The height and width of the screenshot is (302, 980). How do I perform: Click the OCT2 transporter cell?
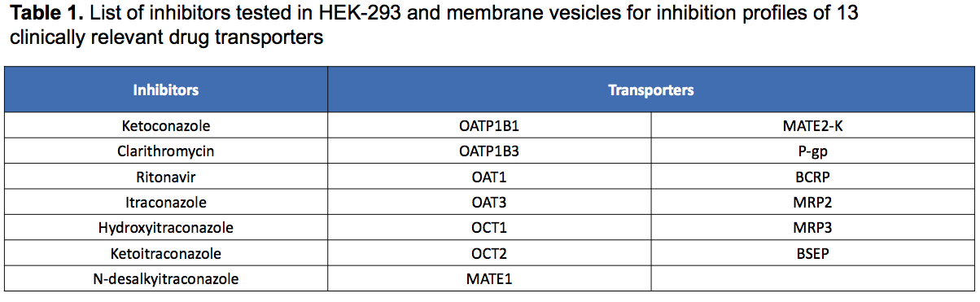click(489, 253)
